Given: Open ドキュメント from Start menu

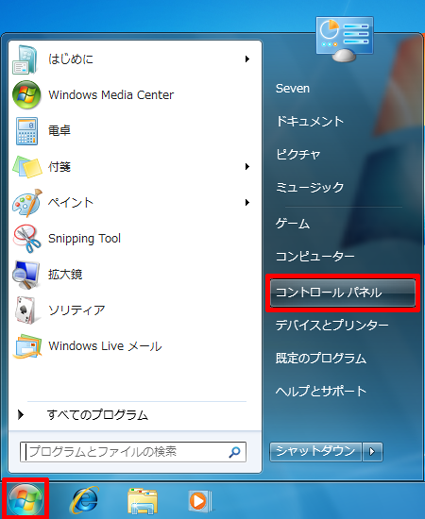Looking at the screenshot, I should (x=310, y=121).
